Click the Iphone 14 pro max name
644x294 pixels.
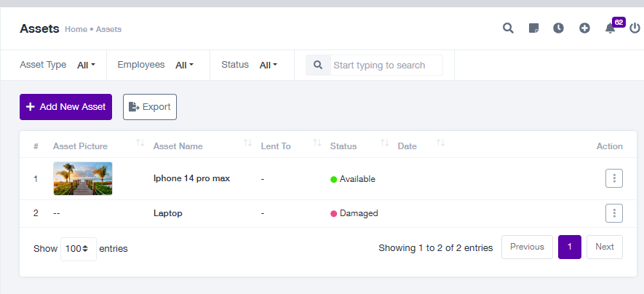point(192,178)
